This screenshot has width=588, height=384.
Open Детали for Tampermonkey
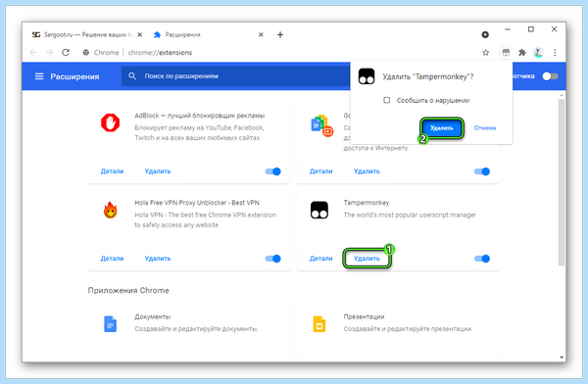click(321, 259)
